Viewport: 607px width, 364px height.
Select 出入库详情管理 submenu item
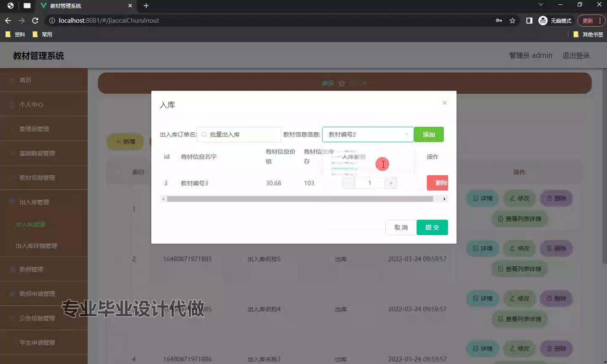44,246
